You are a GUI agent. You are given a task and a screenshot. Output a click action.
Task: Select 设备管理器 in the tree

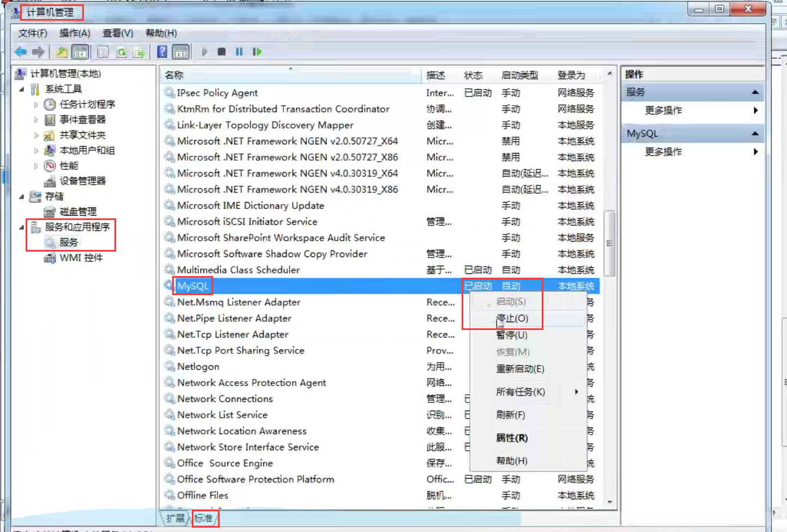[82, 181]
